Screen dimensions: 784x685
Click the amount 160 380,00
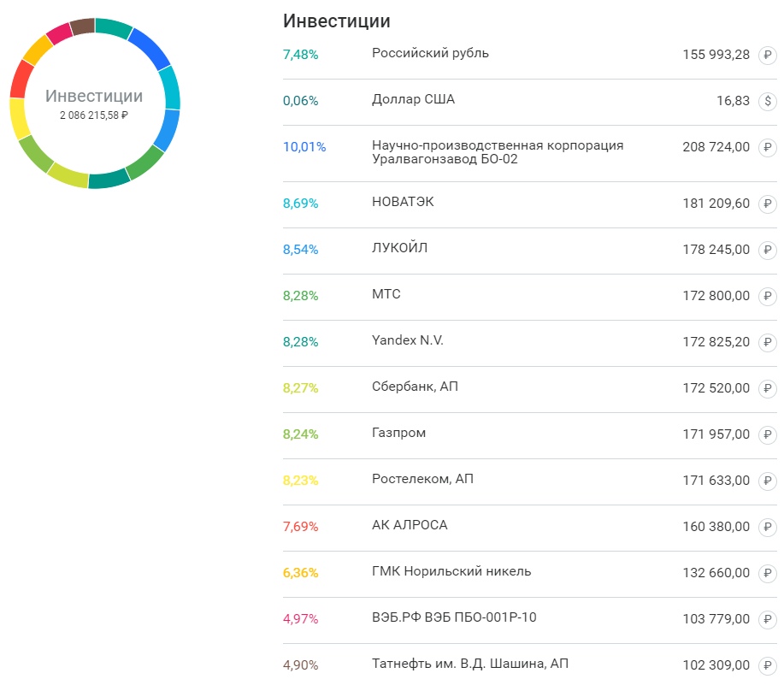(x=716, y=527)
